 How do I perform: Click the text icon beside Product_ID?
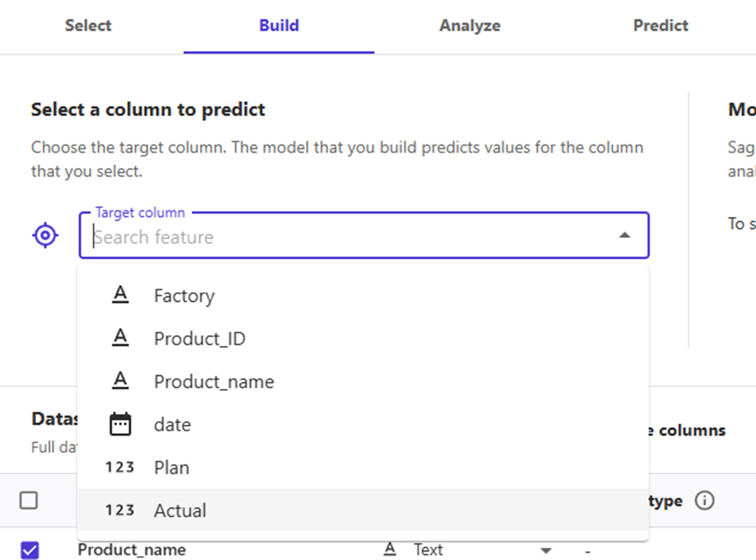coord(120,338)
